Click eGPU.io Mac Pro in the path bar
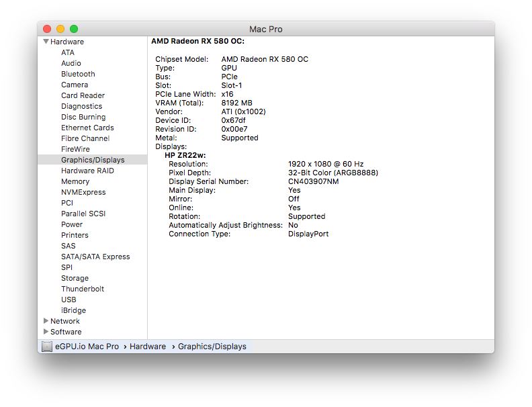Viewport: 532px width, 407px height. (87, 347)
